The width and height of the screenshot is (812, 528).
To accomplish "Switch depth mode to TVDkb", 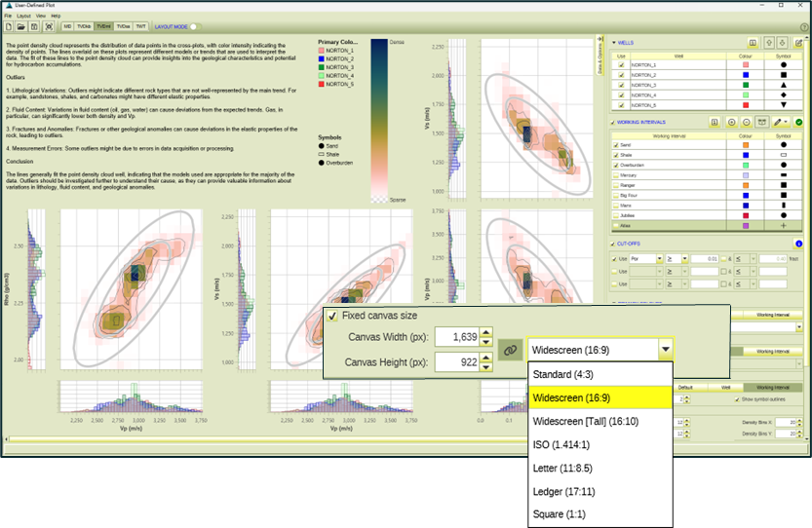I will pos(84,26).
